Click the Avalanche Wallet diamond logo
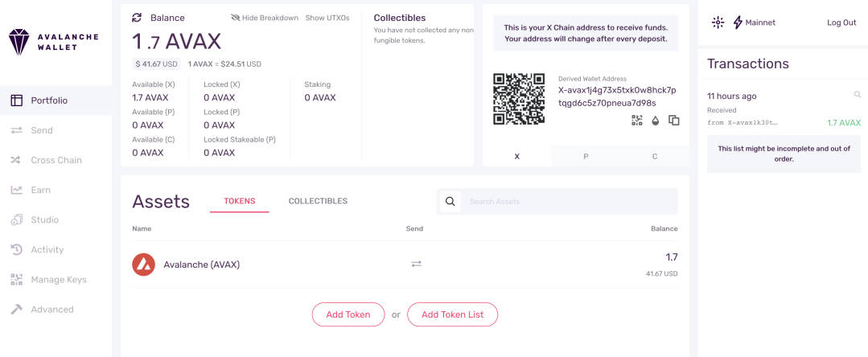This screenshot has height=357, width=868. click(x=19, y=42)
